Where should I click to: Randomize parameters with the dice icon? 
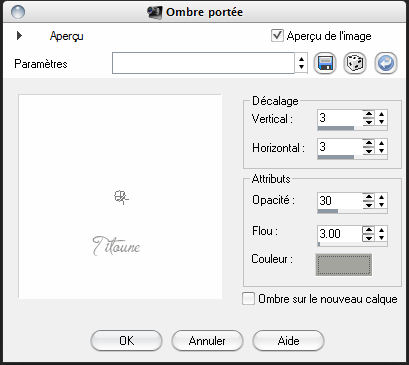tap(355, 63)
